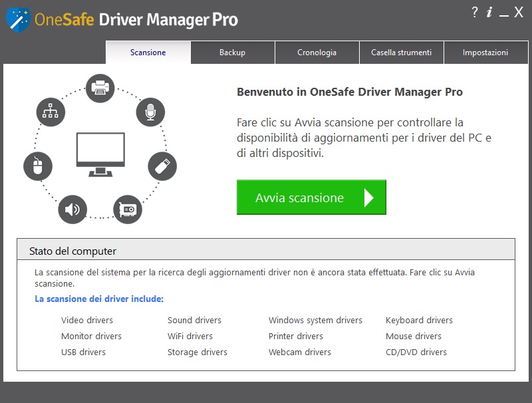Select 'Monitor drivers' entry

pos(91,336)
